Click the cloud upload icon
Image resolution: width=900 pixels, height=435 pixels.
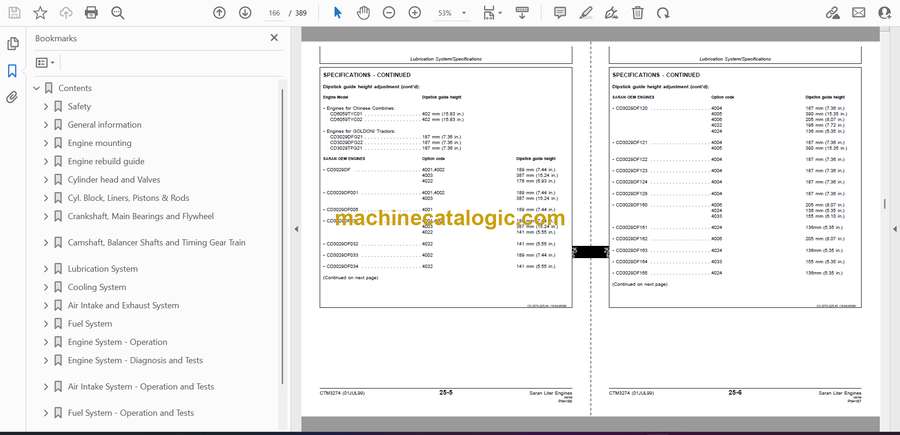(x=66, y=13)
